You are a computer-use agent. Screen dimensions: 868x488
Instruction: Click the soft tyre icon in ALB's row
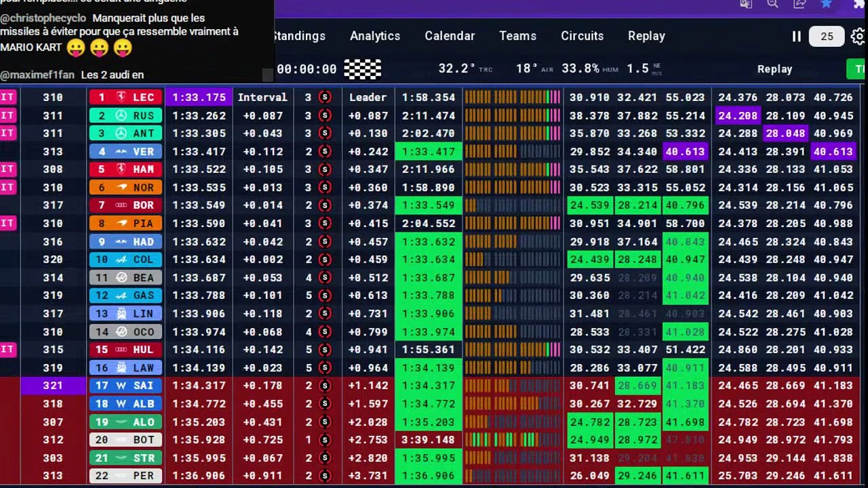[x=325, y=403]
